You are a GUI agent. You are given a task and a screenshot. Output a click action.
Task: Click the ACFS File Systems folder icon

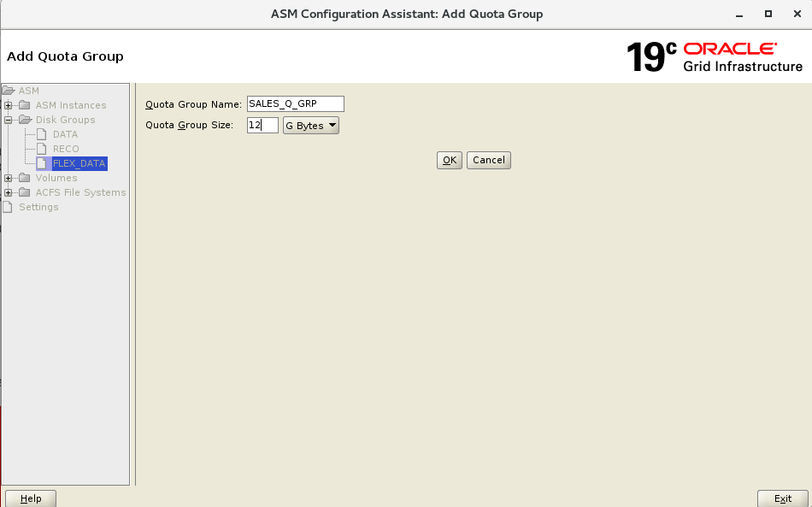[24, 192]
